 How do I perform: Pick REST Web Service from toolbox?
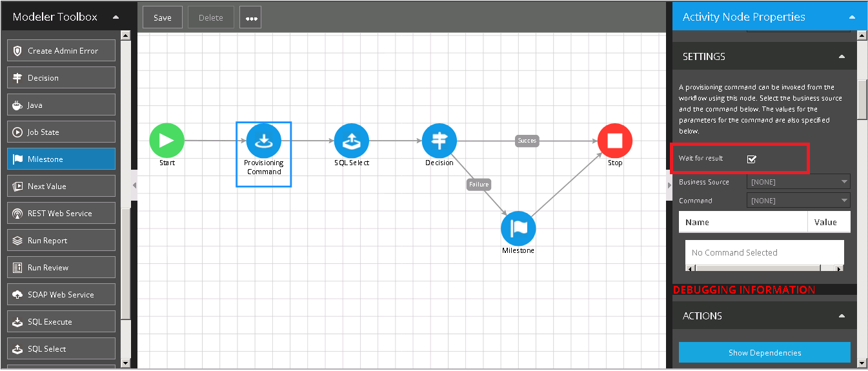(61, 214)
